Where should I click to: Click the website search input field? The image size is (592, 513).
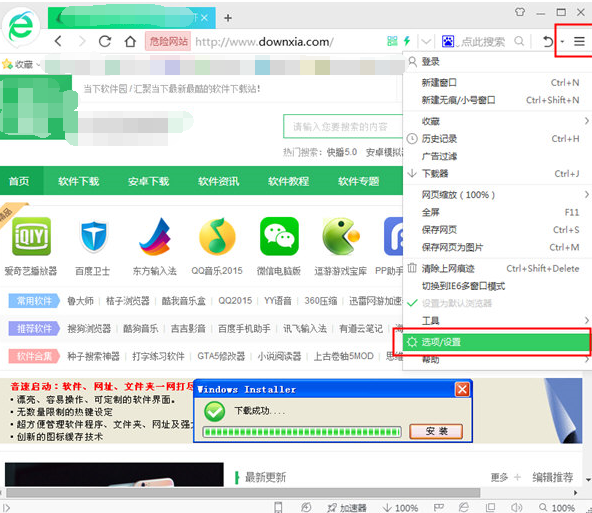(343, 126)
